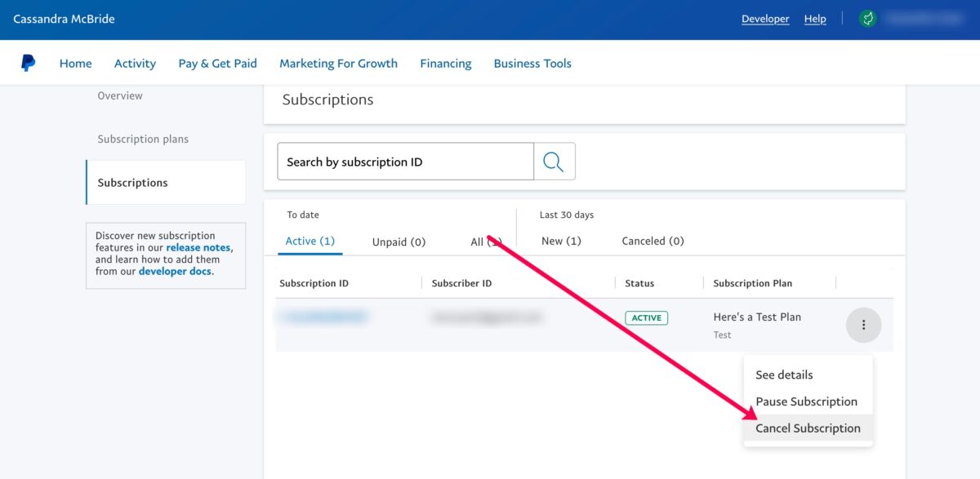Click the Subscription Plan column header
This screenshot has width=980, height=479.
(752, 283)
